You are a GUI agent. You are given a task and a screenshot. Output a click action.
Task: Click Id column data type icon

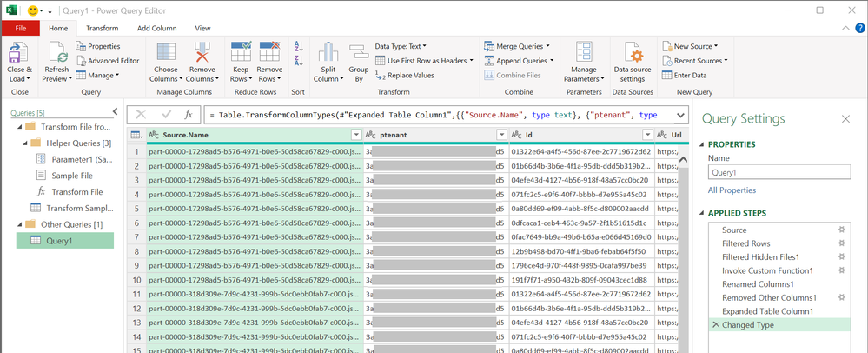tap(517, 135)
